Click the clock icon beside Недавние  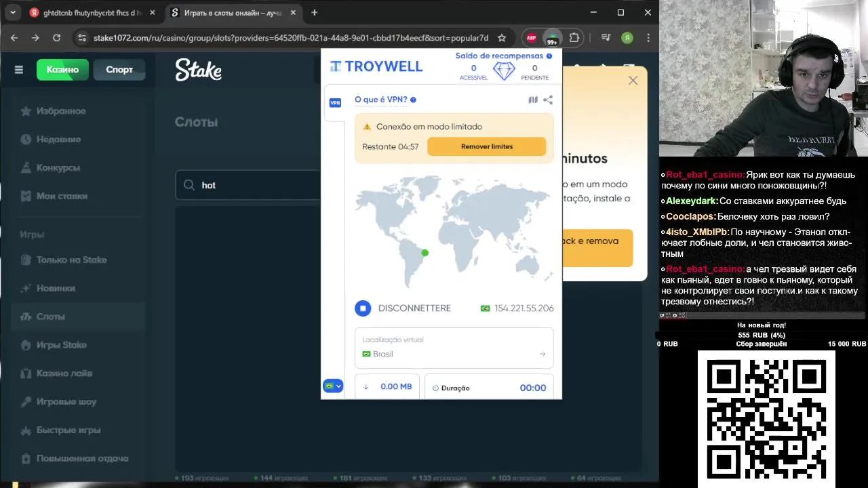tap(26, 140)
